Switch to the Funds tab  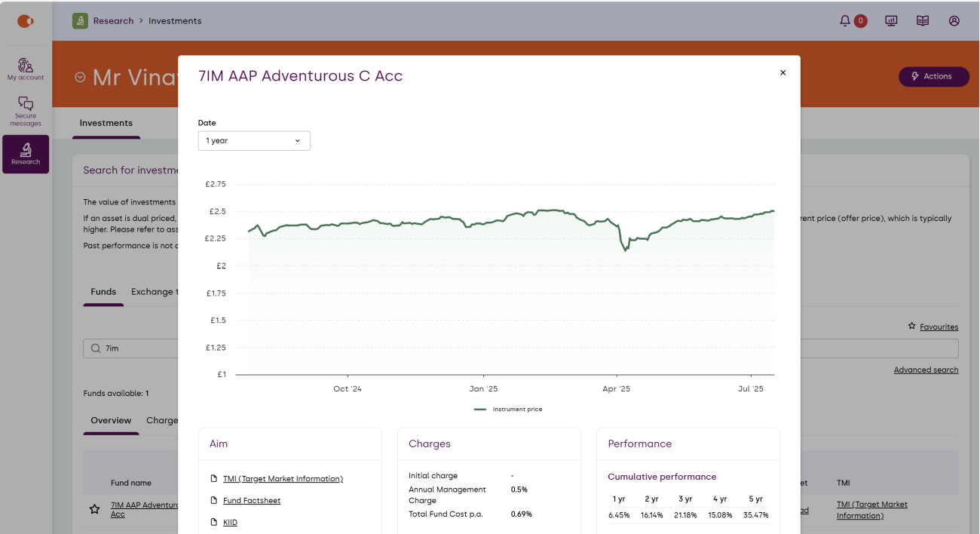point(103,292)
